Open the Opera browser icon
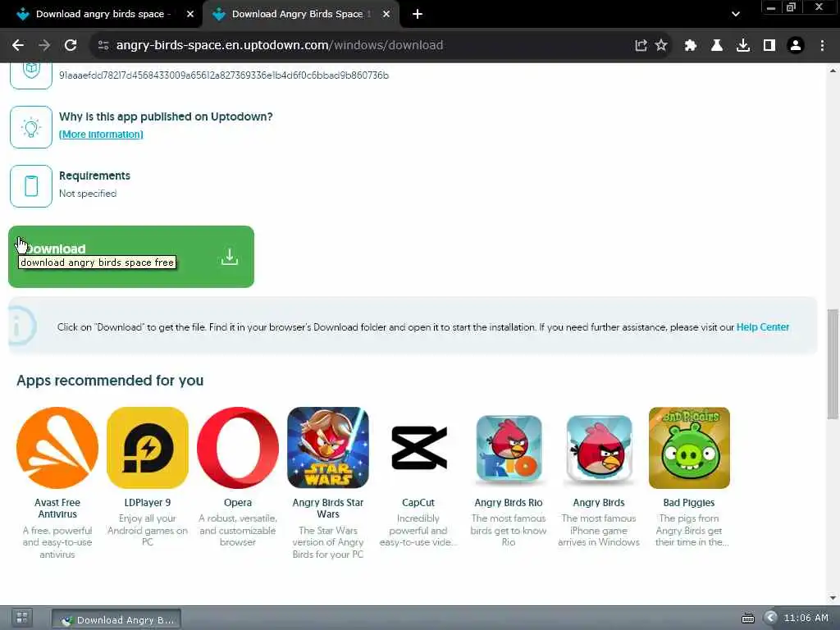The height and width of the screenshot is (630, 840). [x=238, y=448]
